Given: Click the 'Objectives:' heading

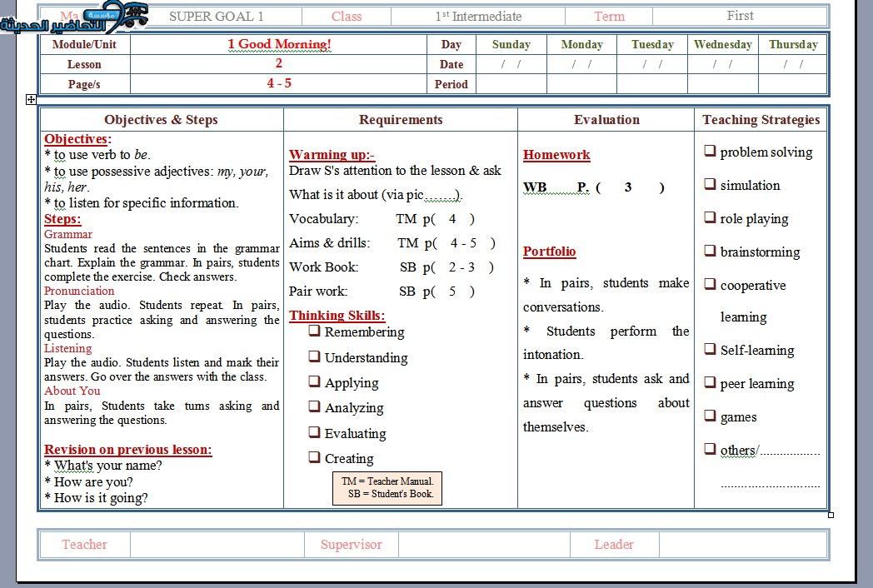Looking at the screenshot, I should coord(78,139).
